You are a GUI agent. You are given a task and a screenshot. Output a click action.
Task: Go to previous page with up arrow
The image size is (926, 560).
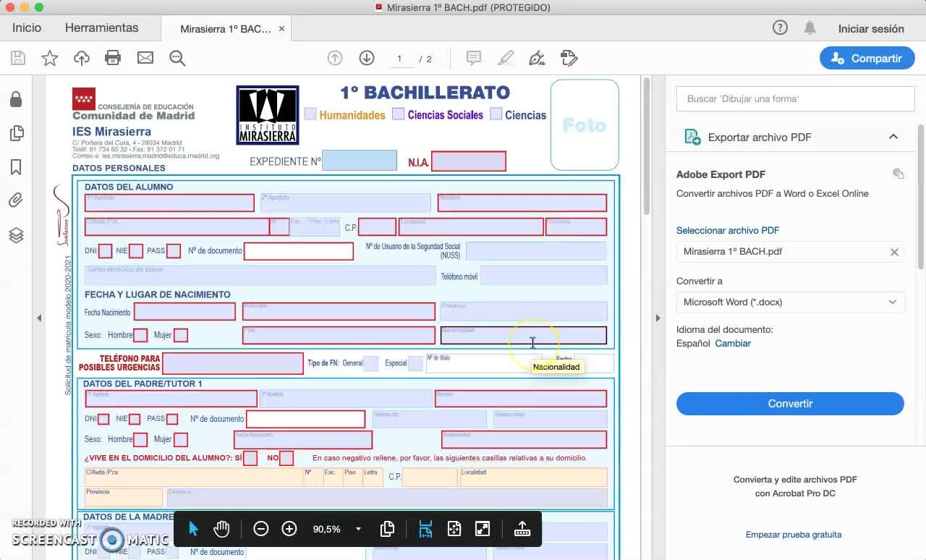[335, 59]
